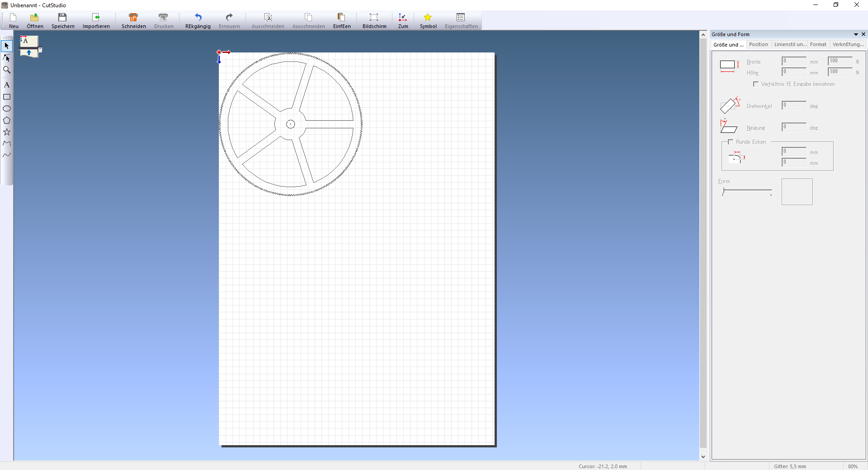Image resolution: width=868 pixels, height=470 pixels.
Task: Open the Symbol star button
Action: 428,21
